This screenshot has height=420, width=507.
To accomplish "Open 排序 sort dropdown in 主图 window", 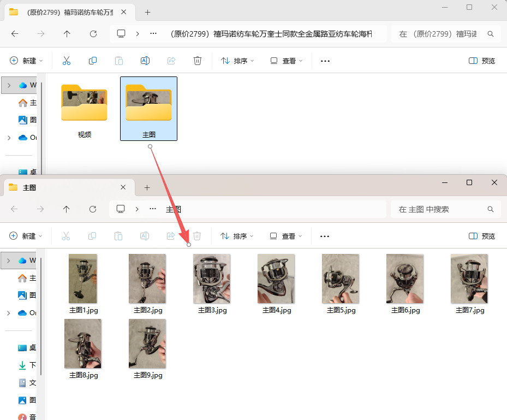I will click(x=237, y=236).
